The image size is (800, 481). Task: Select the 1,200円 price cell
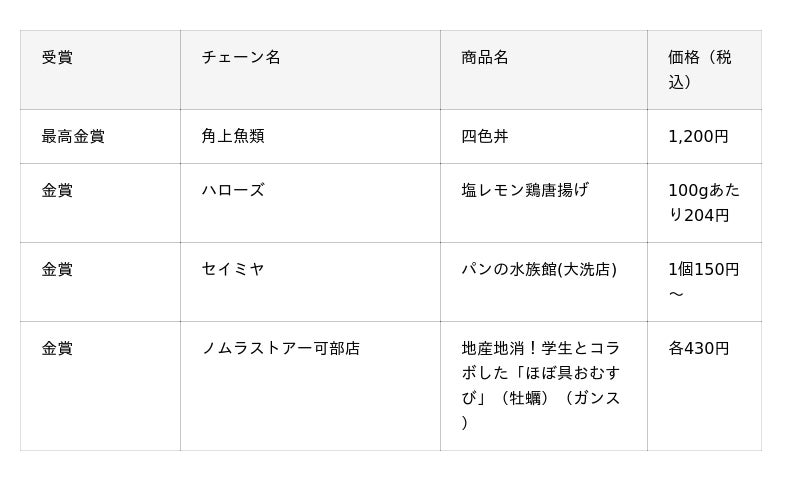click(x=698, y=137)
